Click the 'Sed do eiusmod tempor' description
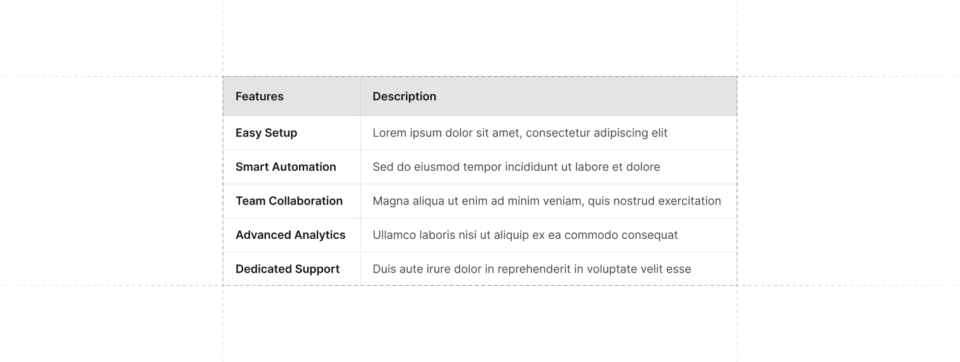 point(516,167)
